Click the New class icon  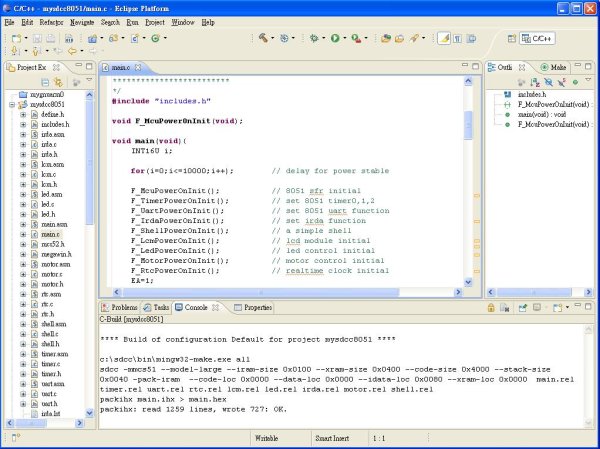pyautogui.click(x=155, y=38)
